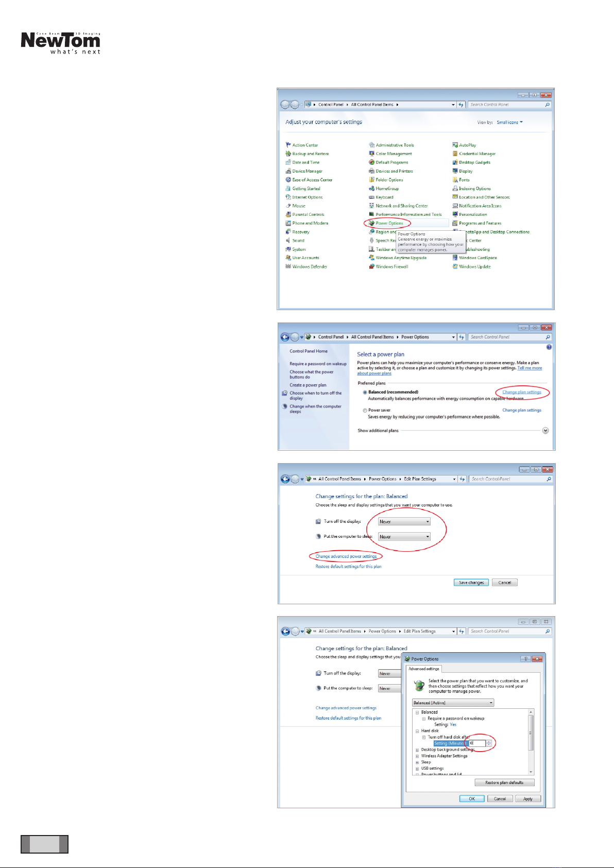Open the Date and Time item
This screenshot has width=614, height=868.
click(x=306, y=163)
